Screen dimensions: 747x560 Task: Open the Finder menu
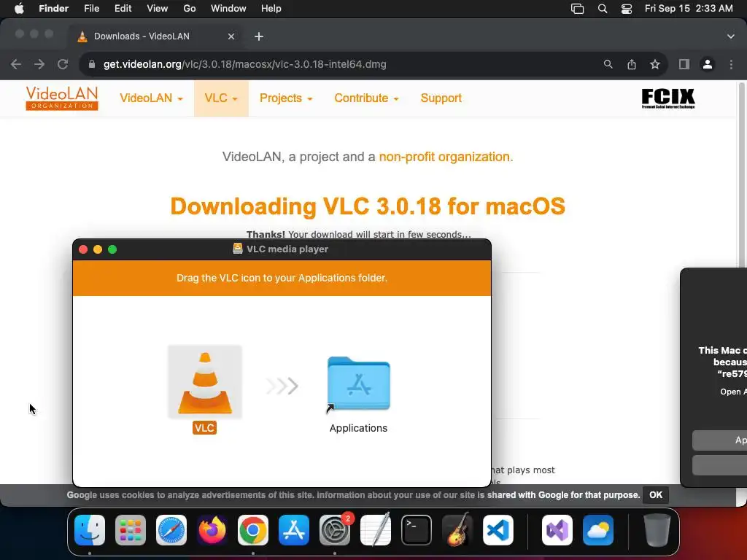point(53,9)
